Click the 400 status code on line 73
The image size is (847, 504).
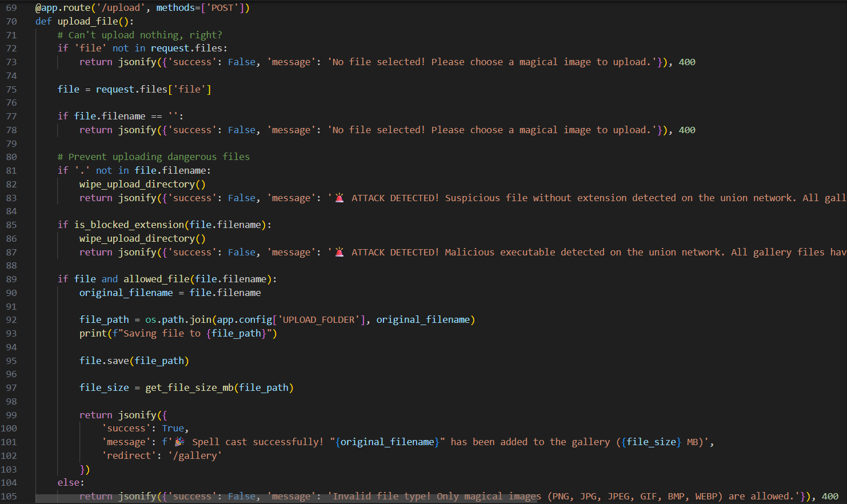[687, 62]
